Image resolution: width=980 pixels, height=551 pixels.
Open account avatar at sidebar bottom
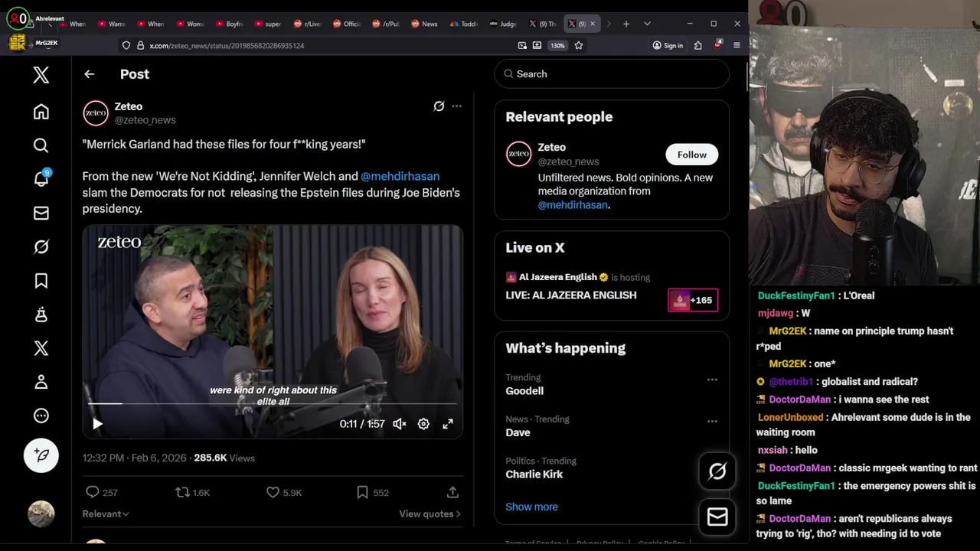tap(41, 514)
